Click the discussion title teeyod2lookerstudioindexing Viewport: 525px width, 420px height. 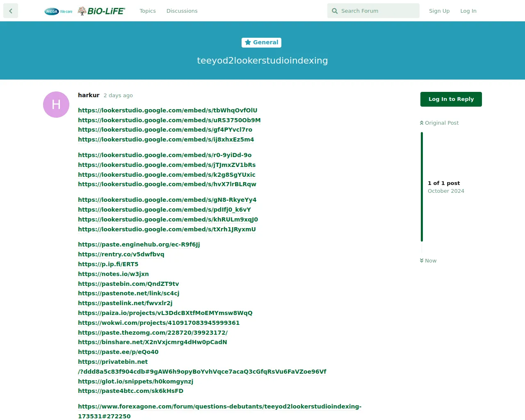[x=262, y=60]
